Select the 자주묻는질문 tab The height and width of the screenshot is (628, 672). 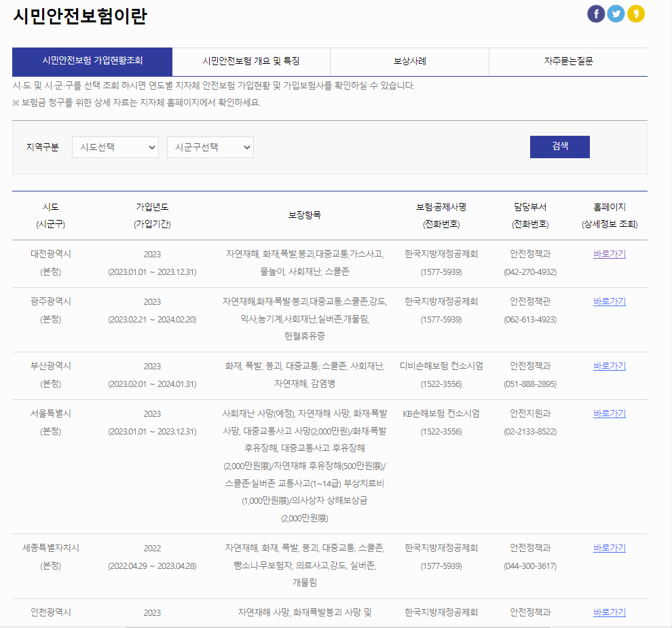point(567,61)
